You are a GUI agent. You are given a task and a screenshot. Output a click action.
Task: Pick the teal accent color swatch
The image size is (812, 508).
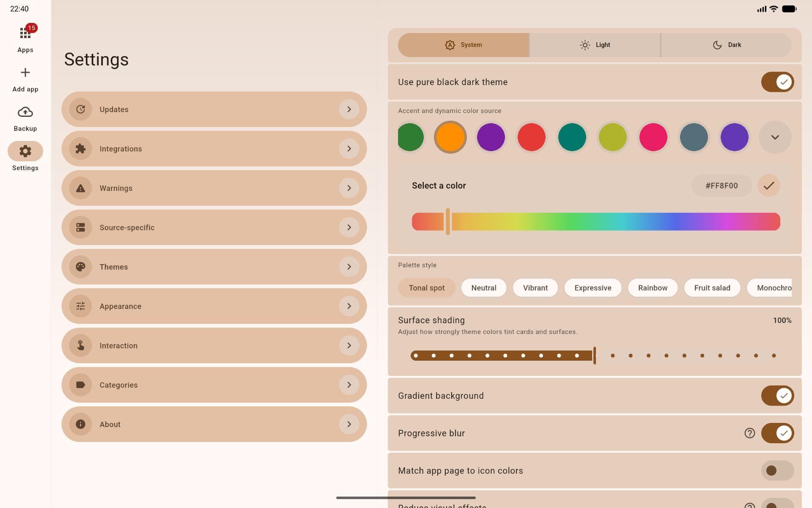pyautogui.click(x=572, y=137)
